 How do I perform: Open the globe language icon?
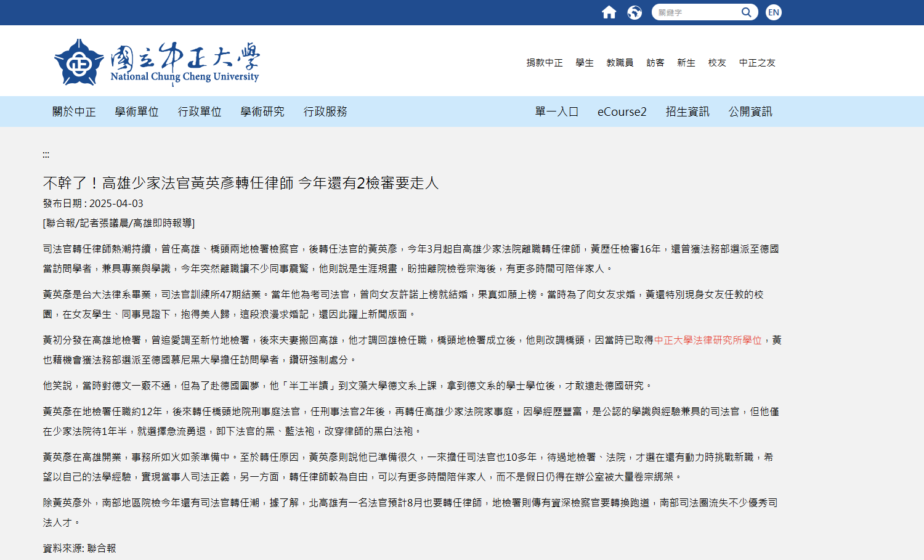[x=634, y=12]
